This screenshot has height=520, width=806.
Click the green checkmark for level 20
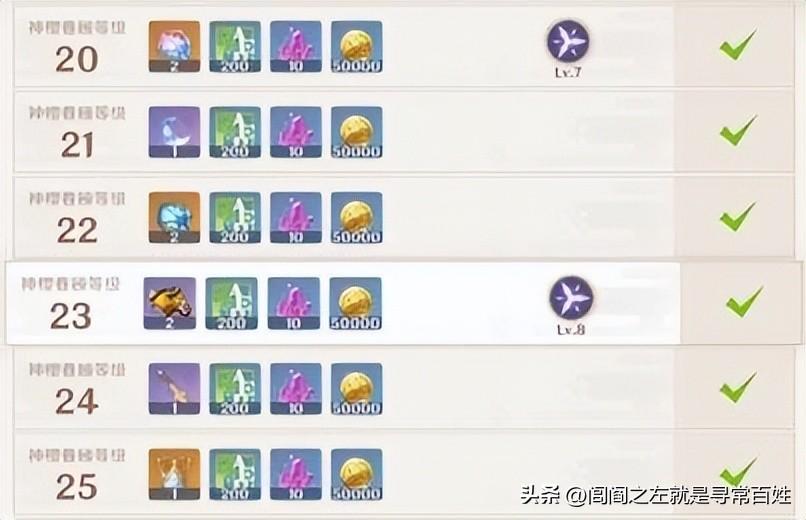point(738,46)
